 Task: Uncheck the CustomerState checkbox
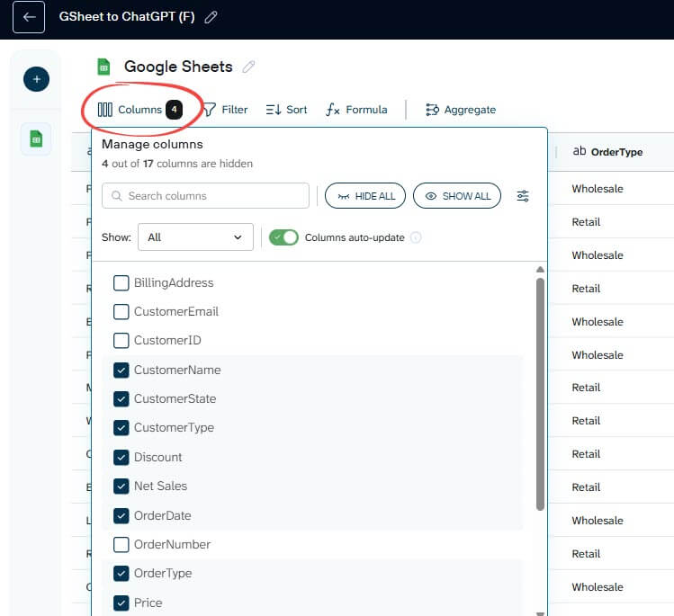[x=121, y=399]
